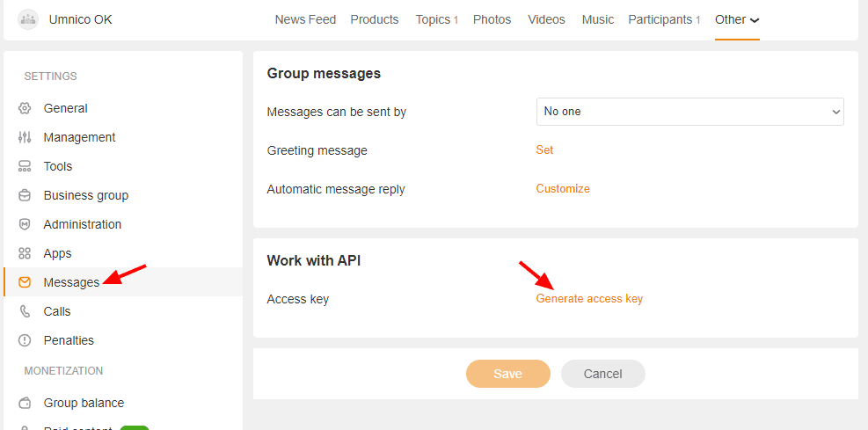Click Set for the greeting message
Viewport: 868px width, 430px height.
544,150
